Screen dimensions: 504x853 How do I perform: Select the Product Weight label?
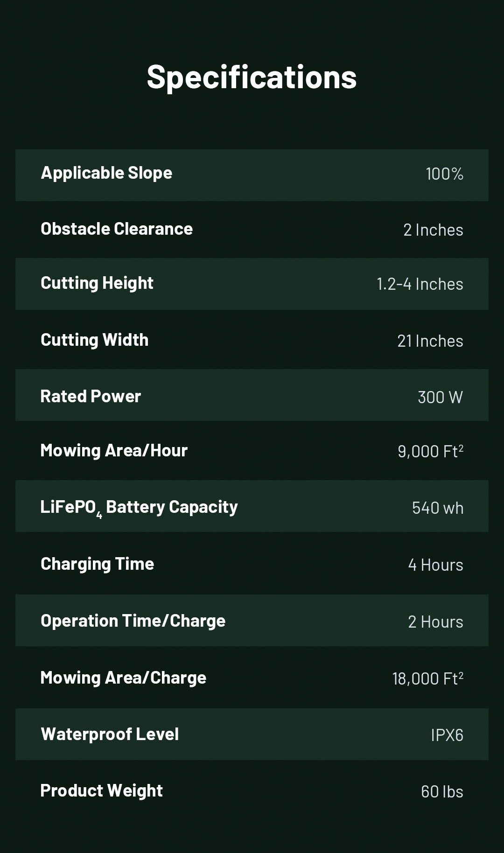click(x=102, y=791)
